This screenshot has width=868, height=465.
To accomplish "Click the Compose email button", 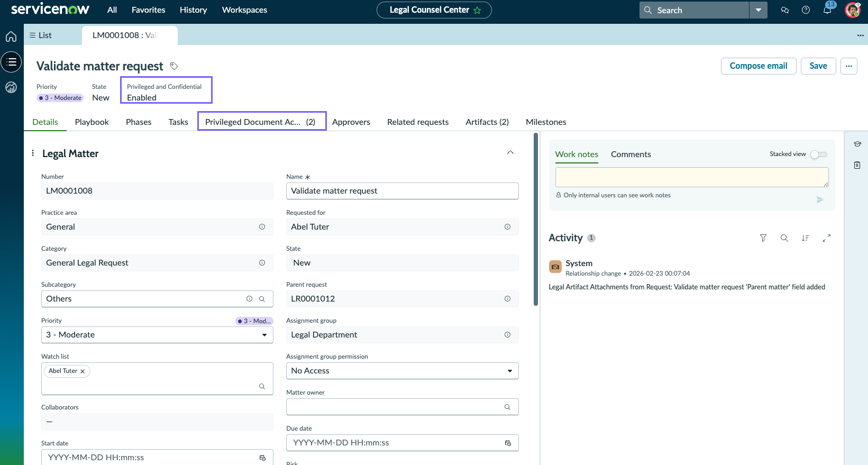I will click(x=759, y=66).
